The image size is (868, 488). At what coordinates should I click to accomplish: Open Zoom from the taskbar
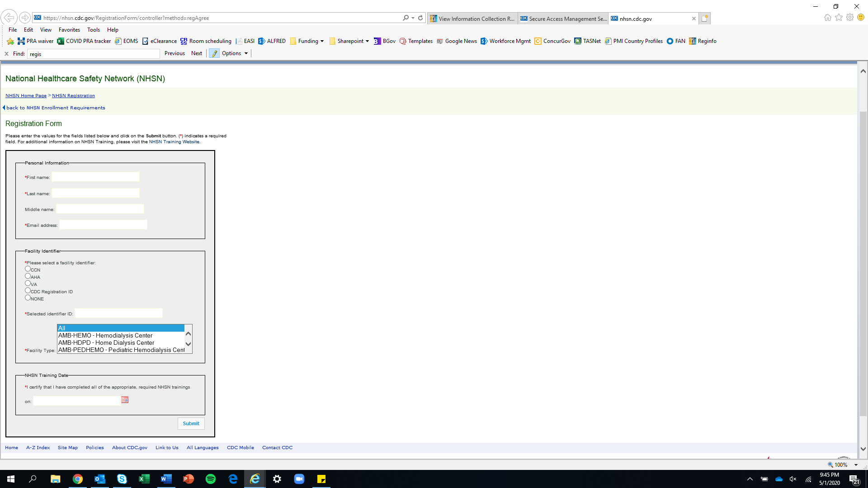tap(299, 479)
